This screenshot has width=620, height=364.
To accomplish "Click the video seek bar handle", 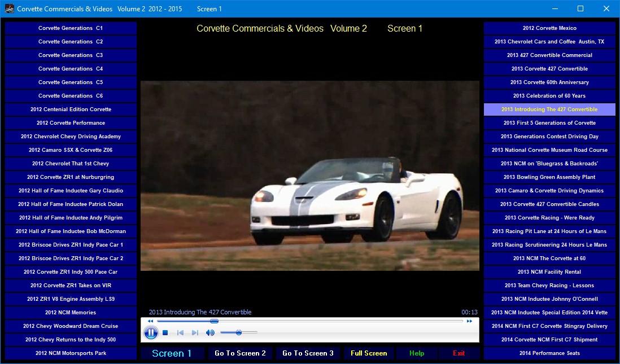I will pos(214,321).
